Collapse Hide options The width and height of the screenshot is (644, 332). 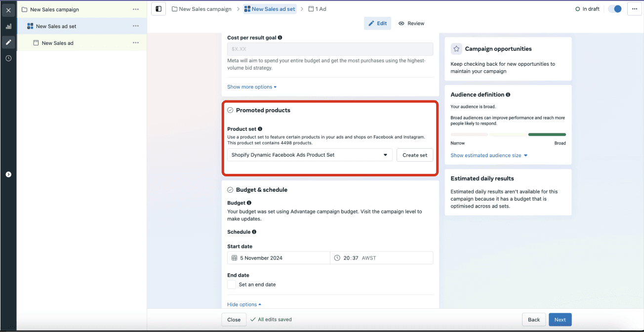click(244, 304)
